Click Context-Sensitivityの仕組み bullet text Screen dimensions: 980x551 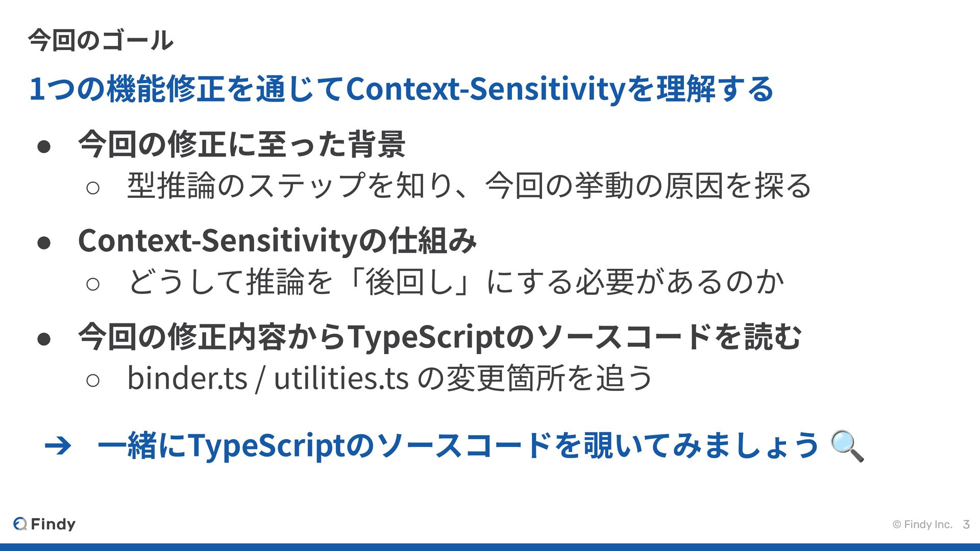pyautogui.click(x=278, y=240)
